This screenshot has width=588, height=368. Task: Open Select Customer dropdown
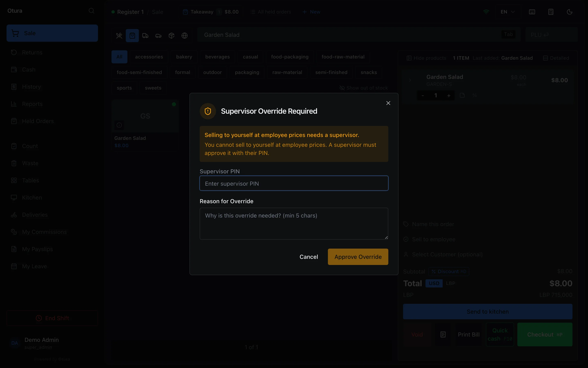488,255
